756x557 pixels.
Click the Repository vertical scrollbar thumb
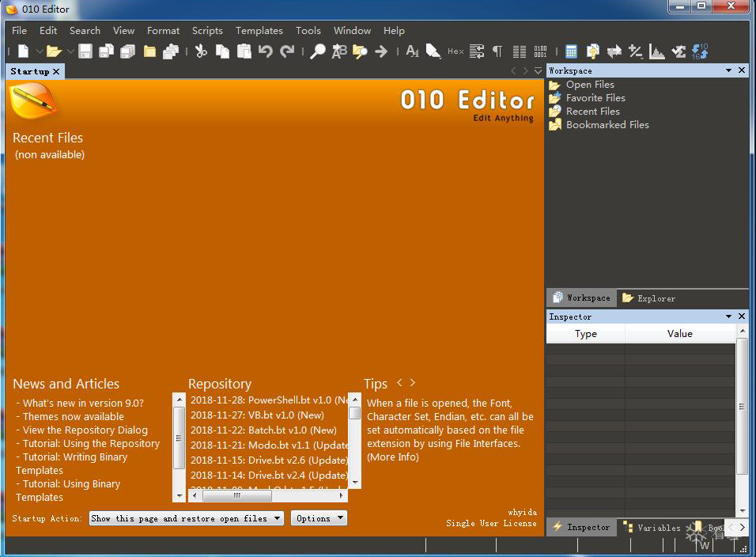[355, 413]
